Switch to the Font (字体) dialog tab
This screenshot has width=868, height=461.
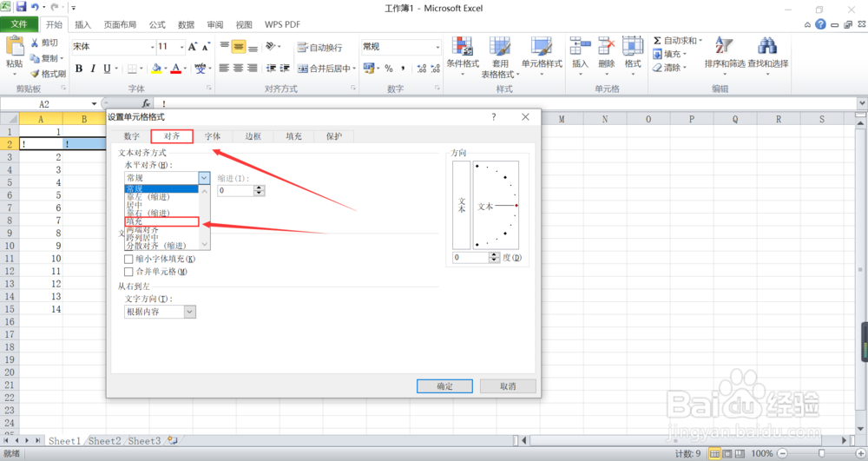click(x=213, y=136)
